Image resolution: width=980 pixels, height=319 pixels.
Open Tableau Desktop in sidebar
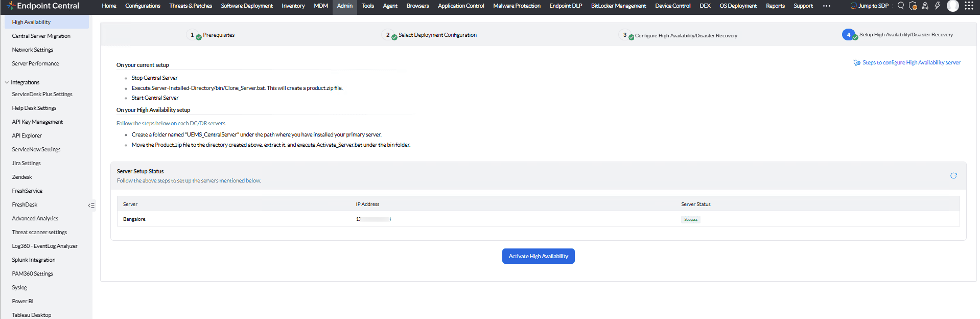[x=32, y=315]
